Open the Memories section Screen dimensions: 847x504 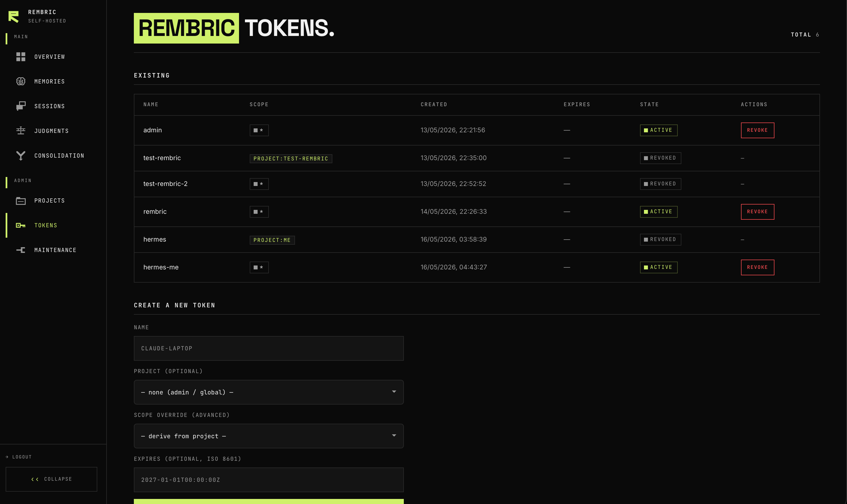[49, 81]
